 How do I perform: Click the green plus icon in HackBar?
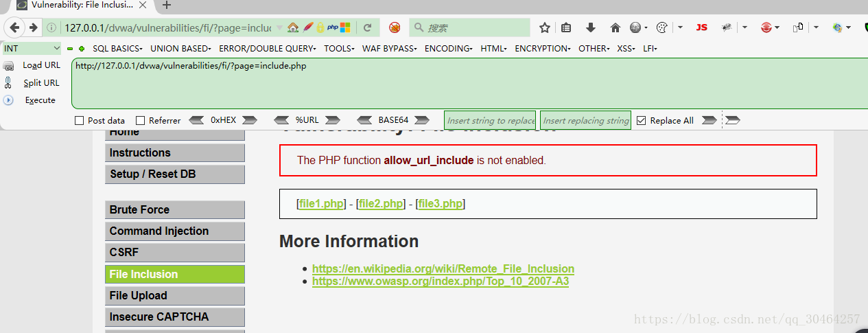tap(82, 49)
